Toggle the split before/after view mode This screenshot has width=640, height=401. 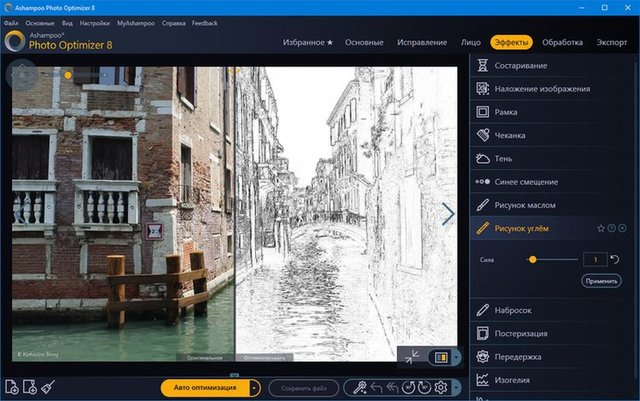440,356
